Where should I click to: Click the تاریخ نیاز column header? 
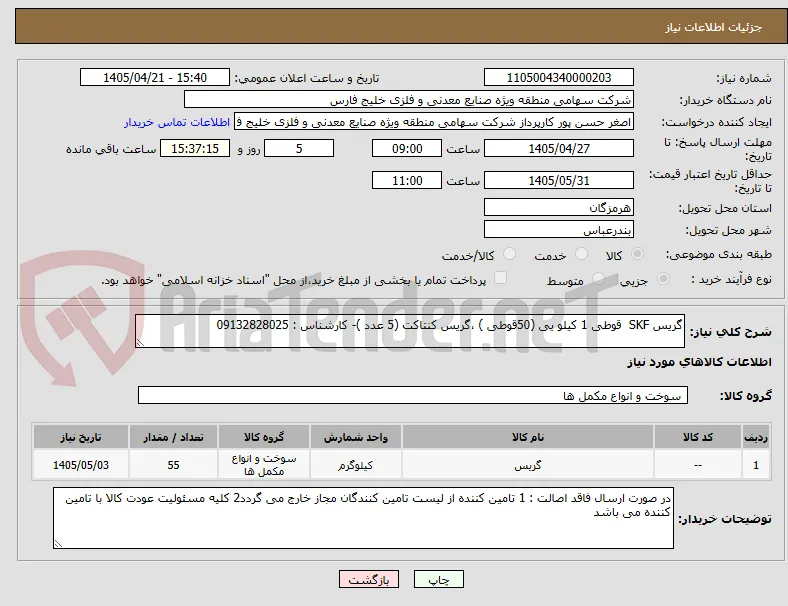point(81,437)
